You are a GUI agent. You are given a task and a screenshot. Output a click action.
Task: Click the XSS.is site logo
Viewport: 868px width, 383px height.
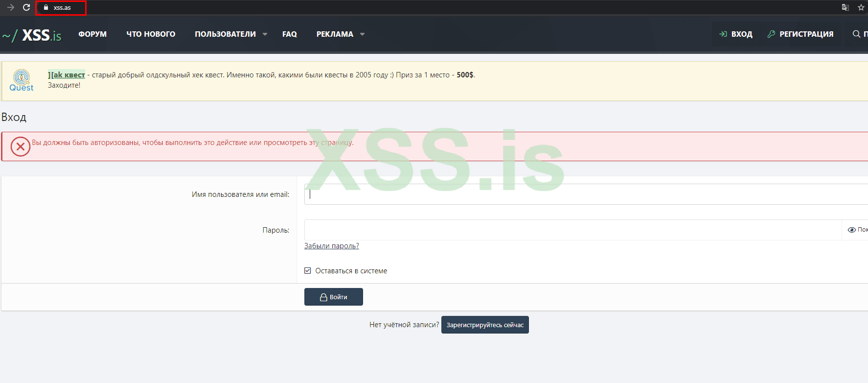[x=32, y=35]
